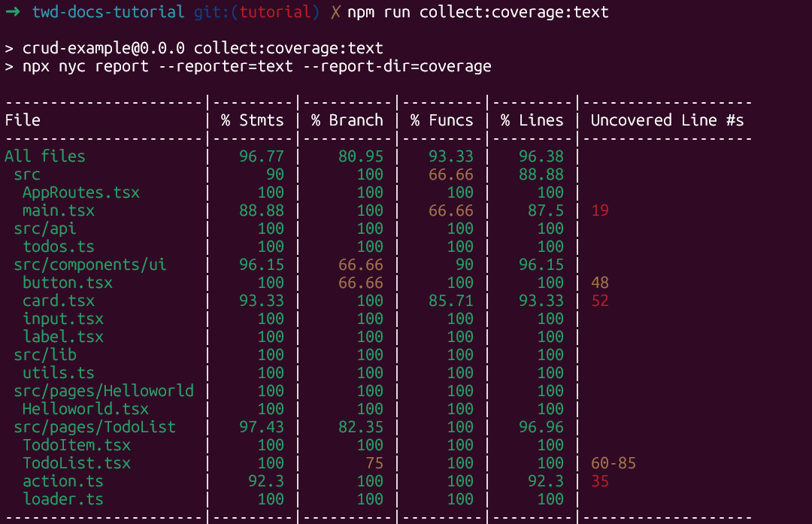Click uncovered line number 19 for main.tsx
The image size is (812, 524).
(600, 211)
